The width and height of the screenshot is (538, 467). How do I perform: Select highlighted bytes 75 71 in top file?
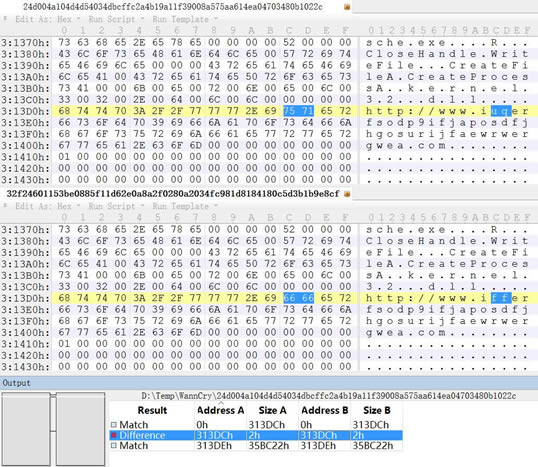299,111
